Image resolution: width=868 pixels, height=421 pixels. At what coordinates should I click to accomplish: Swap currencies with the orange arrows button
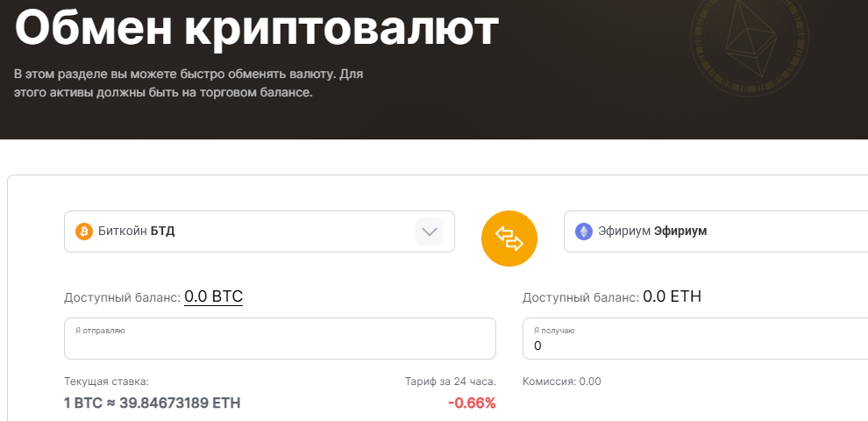(509, 239)
